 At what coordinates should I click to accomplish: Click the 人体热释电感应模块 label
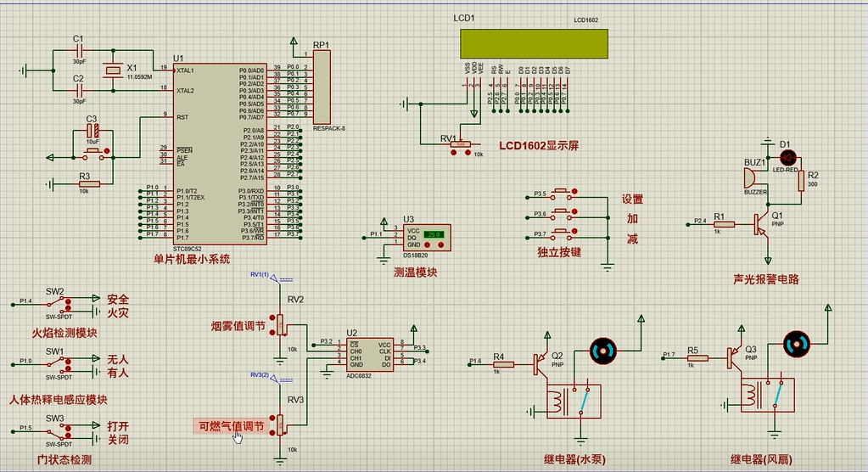pos(58,400)
